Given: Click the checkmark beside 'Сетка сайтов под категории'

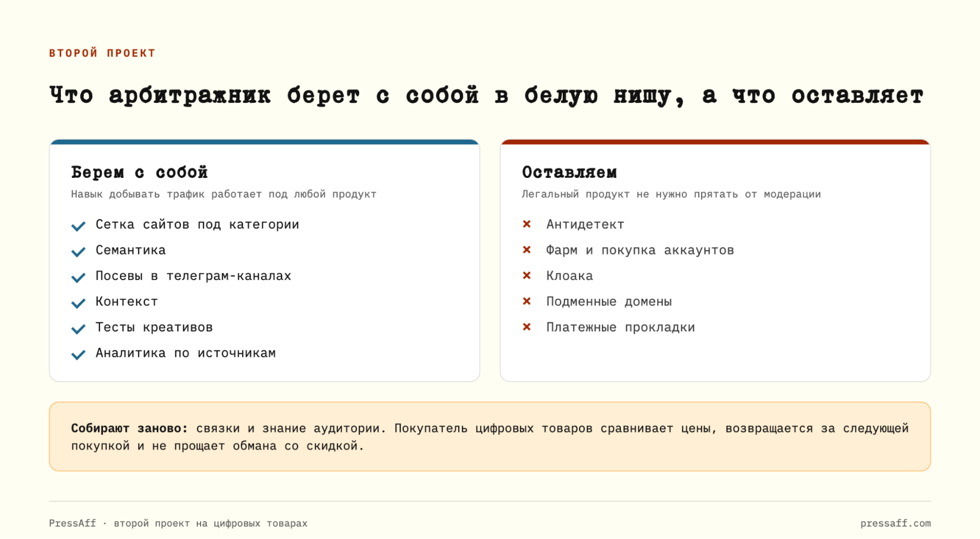Looking at the screenshot, I should [78, 226].
